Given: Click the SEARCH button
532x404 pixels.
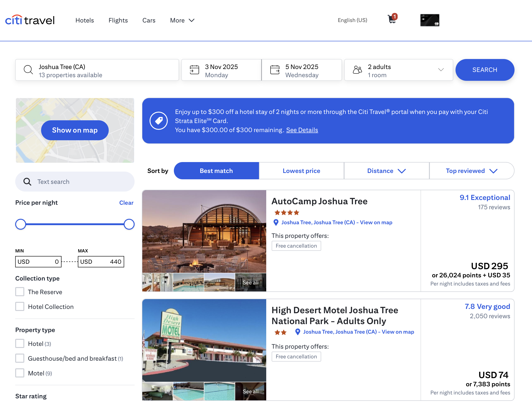Looking at the screenshot, I should tap(485, 70).
